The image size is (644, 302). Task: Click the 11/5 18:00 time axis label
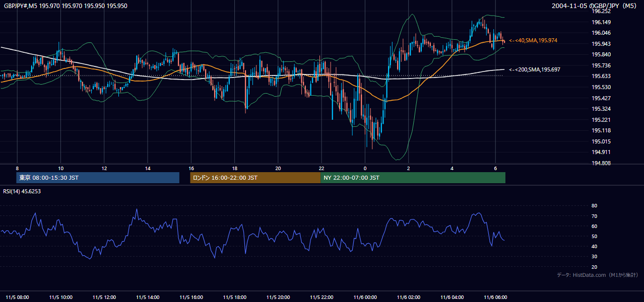tap(234, 297)
